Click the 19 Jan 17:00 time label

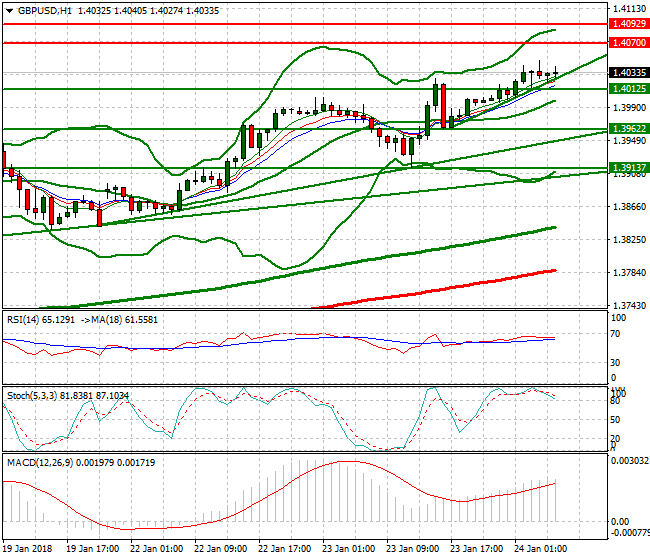click(93, 549)
